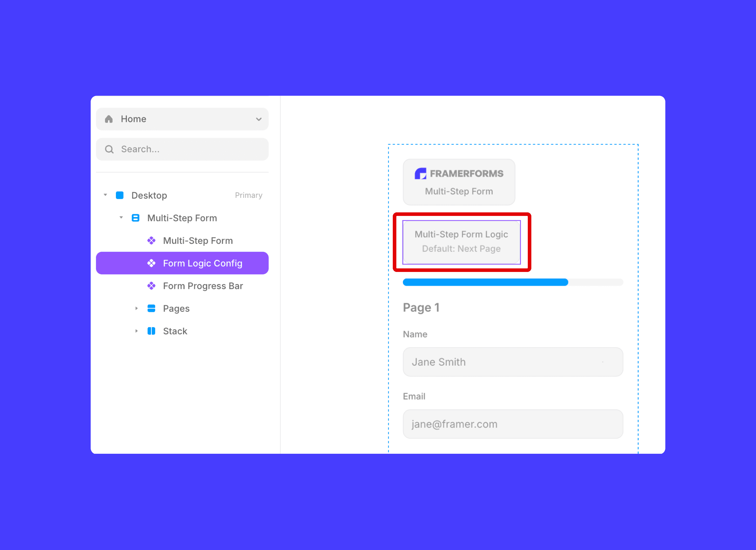Click the purple component icon beside Multi-Step Form
Image resolution: width=756 pixels, height=550 pixels.
coord(151,241)
